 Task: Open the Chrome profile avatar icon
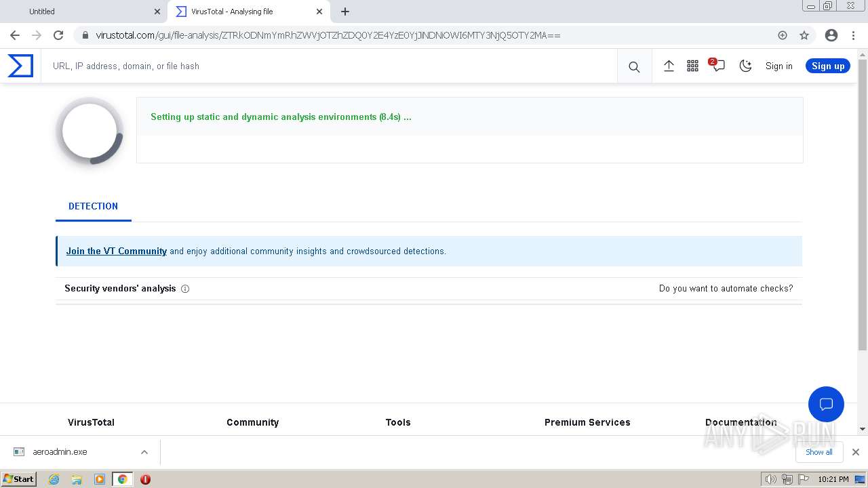[831, 35]
